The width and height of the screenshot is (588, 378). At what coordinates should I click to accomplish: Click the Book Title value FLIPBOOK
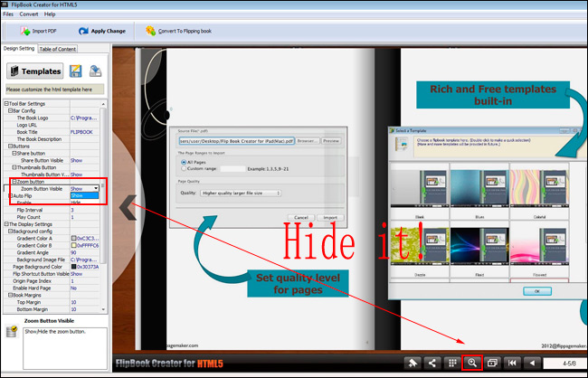[81, 132]
